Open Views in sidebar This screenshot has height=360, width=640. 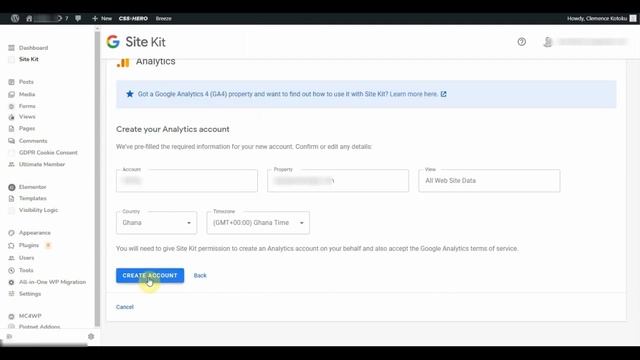pos(27,117)
